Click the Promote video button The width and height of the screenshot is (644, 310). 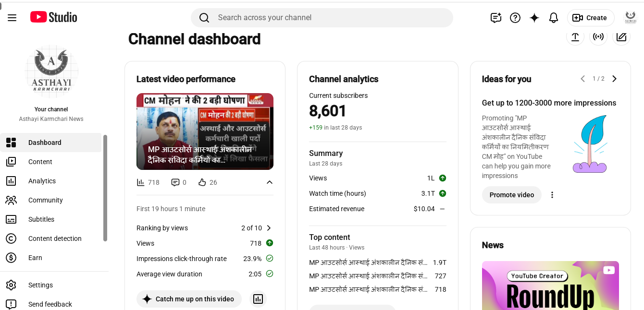tap(512, 195)
